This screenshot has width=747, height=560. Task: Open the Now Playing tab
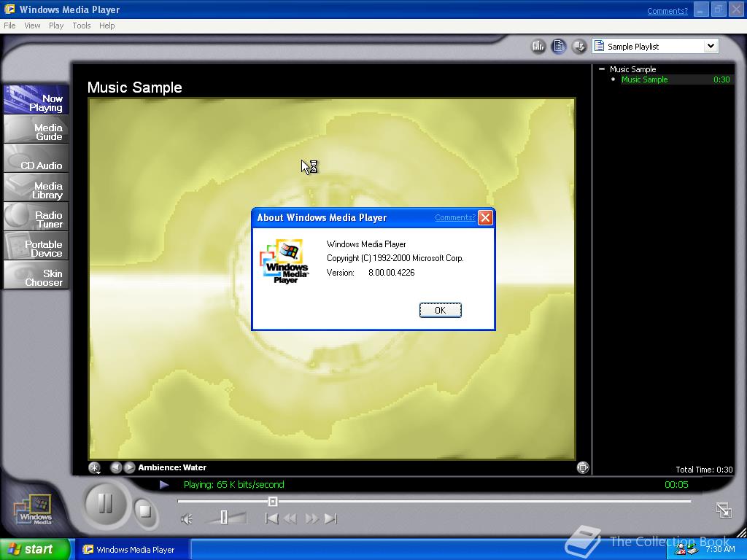point(36,100)
